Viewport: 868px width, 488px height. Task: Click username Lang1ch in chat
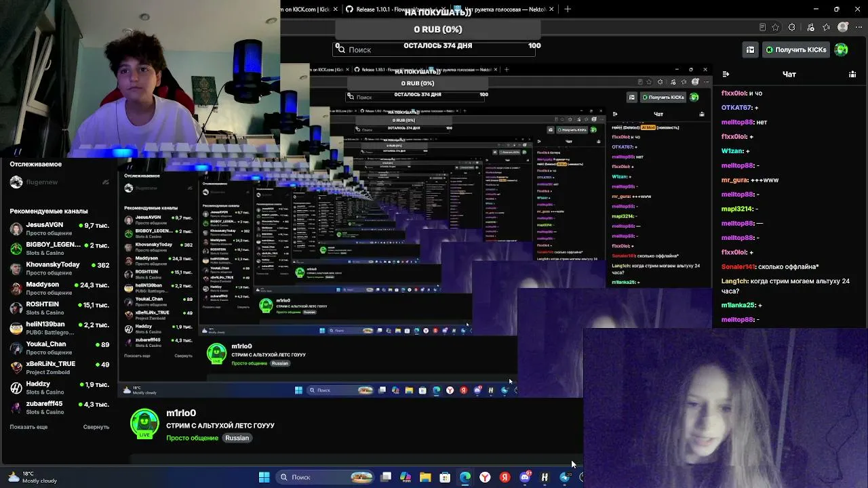click(734, 281)
